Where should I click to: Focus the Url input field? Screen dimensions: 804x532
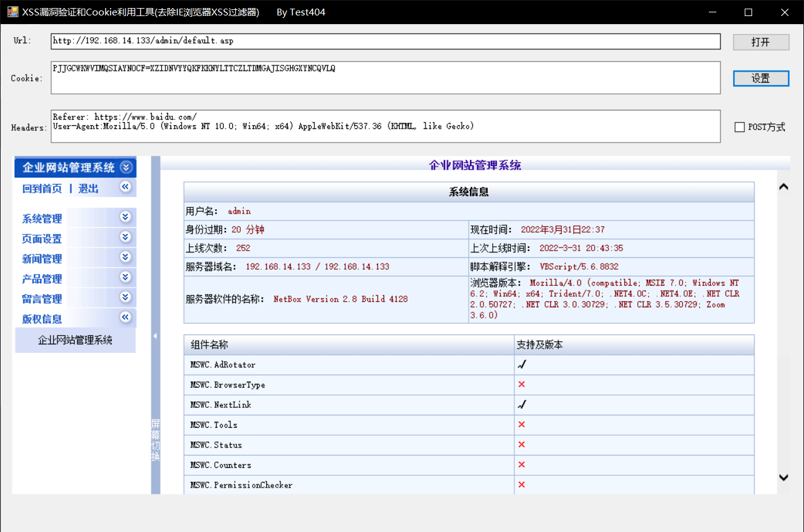pyautogui.click(x=385, y=41)
